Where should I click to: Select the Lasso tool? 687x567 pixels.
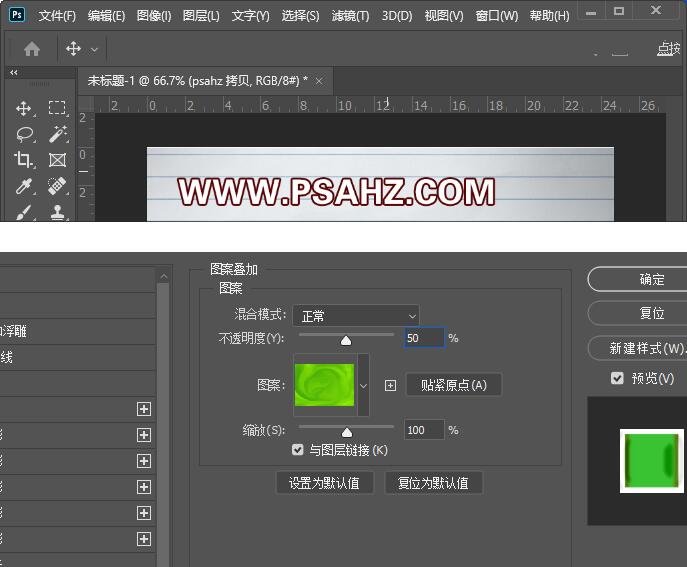[25, 135]
